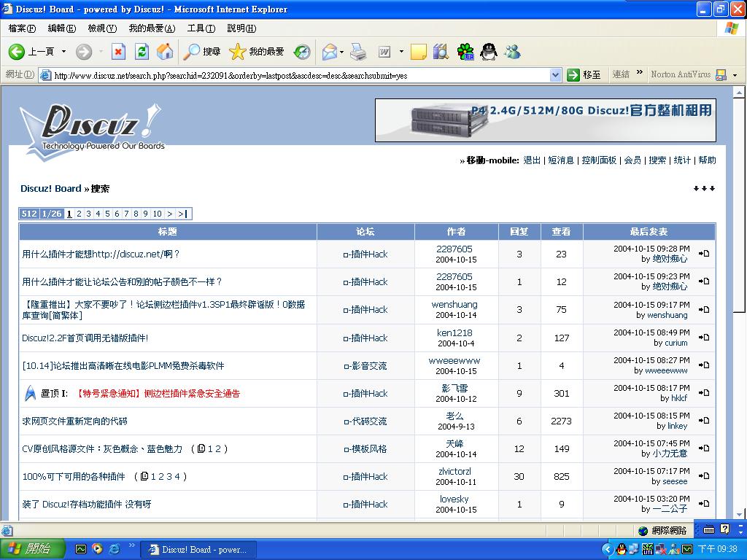Click the QQ penguin toolbar icon

coord(489,52)
